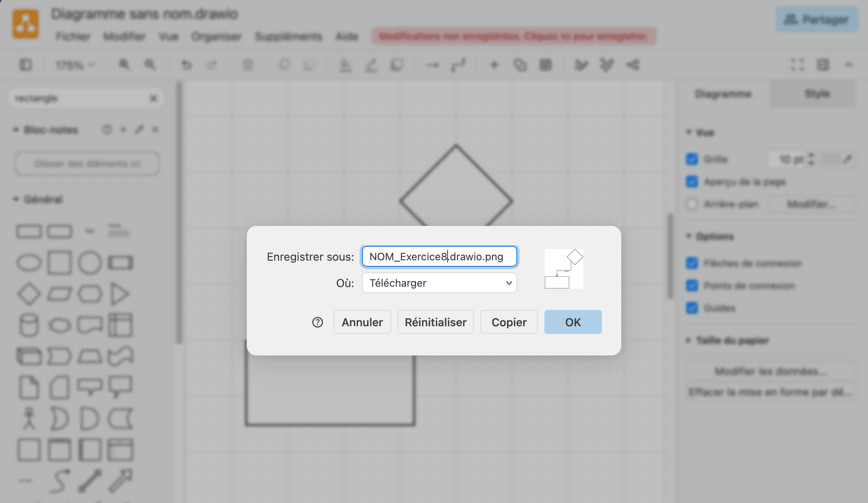Click the OK button in dialog
The image size is (868, 503).
coord(573,322)
